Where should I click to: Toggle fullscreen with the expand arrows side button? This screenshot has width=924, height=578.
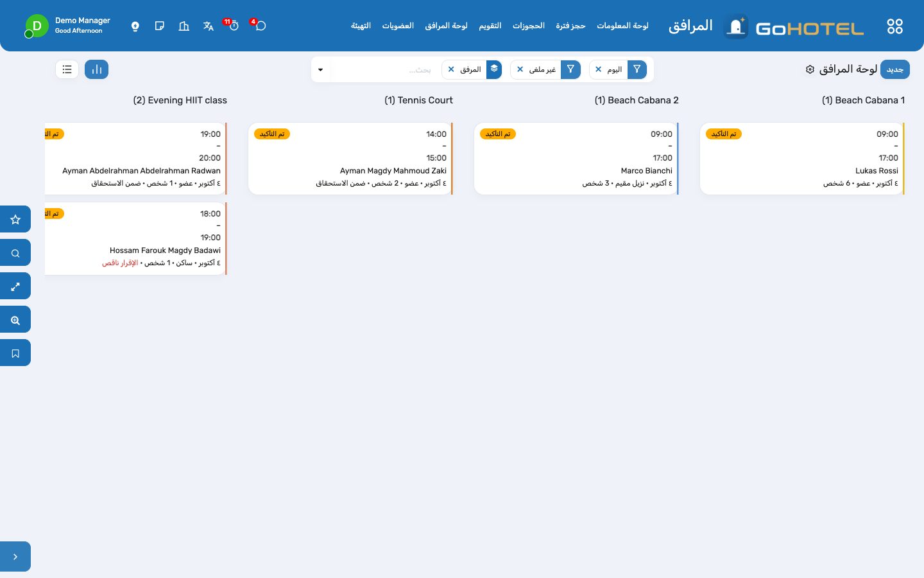click(x=15, y=286)
